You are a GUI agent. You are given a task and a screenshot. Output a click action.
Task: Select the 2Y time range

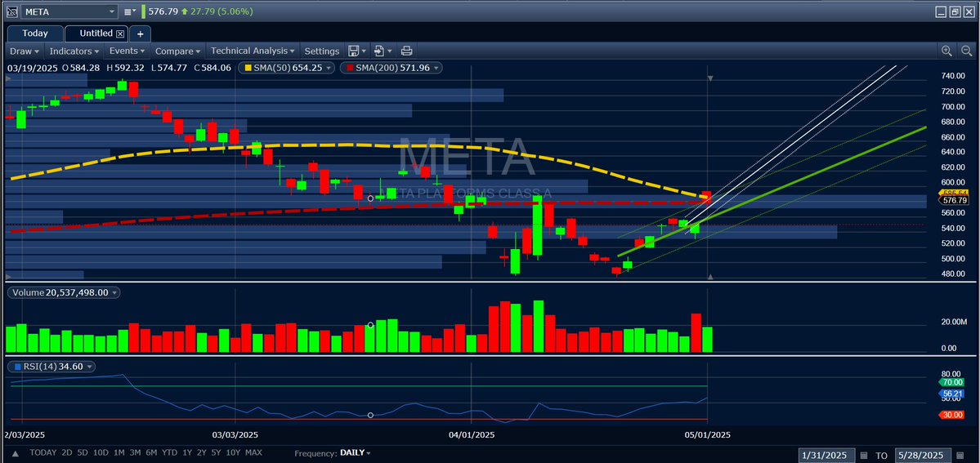(202, 452)
